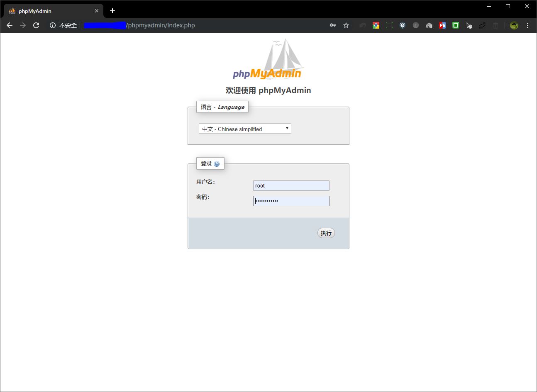Open the help icon next to 登录

pos(217,163)
